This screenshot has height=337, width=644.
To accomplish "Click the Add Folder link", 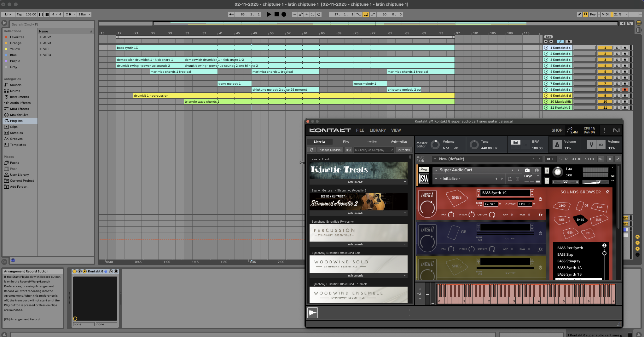I will coord(20,187).
